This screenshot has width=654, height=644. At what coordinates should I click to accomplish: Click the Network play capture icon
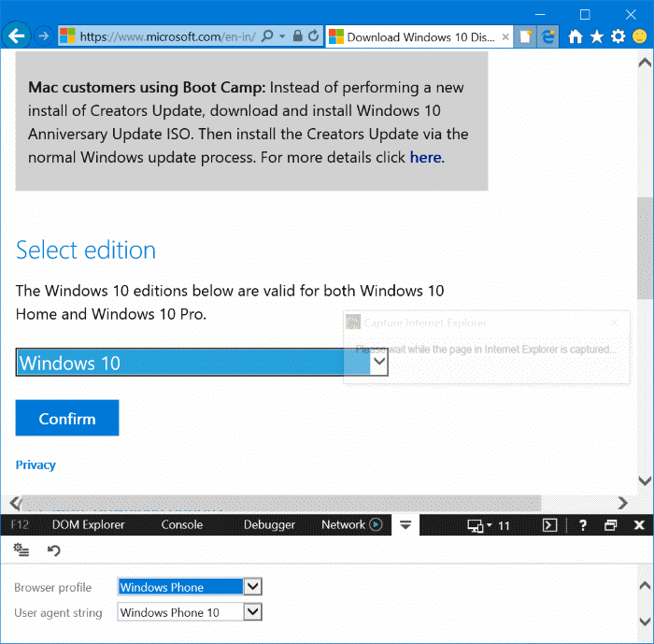click(x=376, y=524)
